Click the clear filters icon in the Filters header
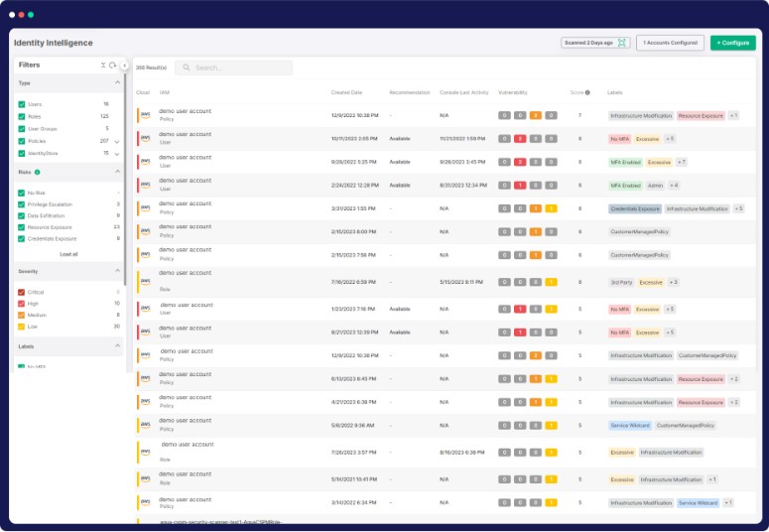This screenshot has width=769, height=532. 103,65
